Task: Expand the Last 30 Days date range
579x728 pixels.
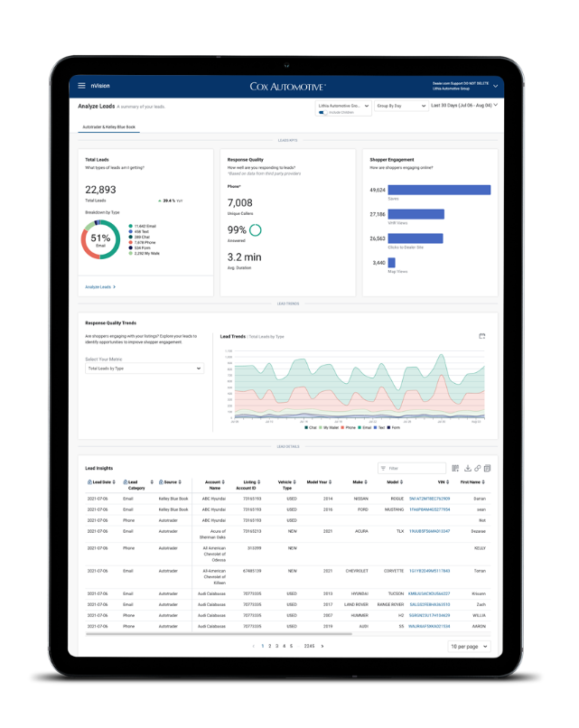Action: pyautogui.click(x=464, y=106)
